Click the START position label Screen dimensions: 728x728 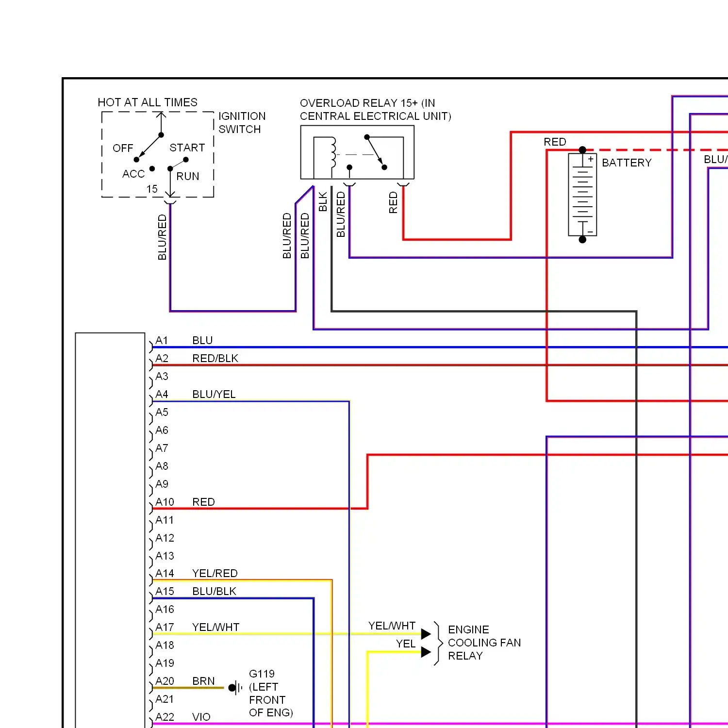click(187, 148)
